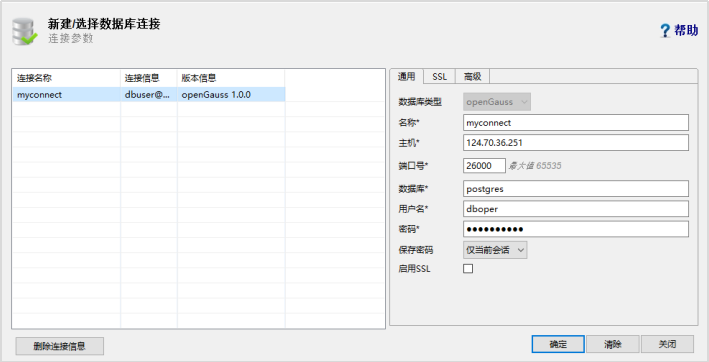Enable the 启用SSL checkbox
This screenshot has height=362, width=709.
[468, 268]
